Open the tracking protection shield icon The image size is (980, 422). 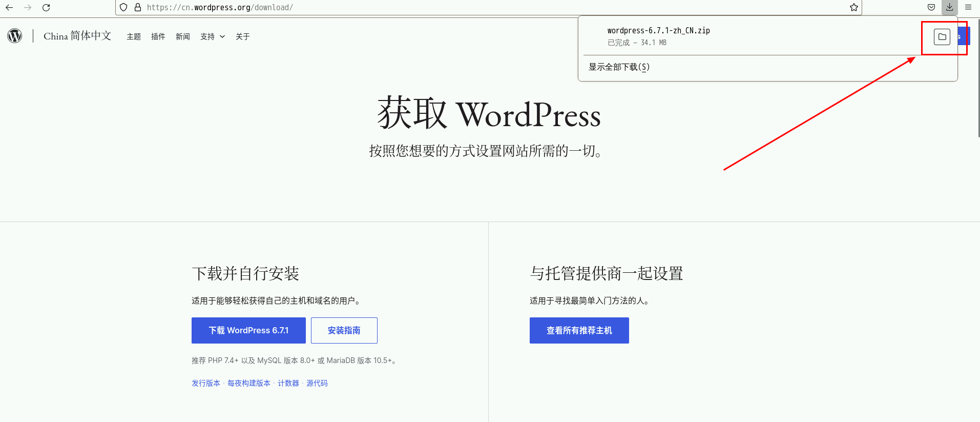pos(123,7)
